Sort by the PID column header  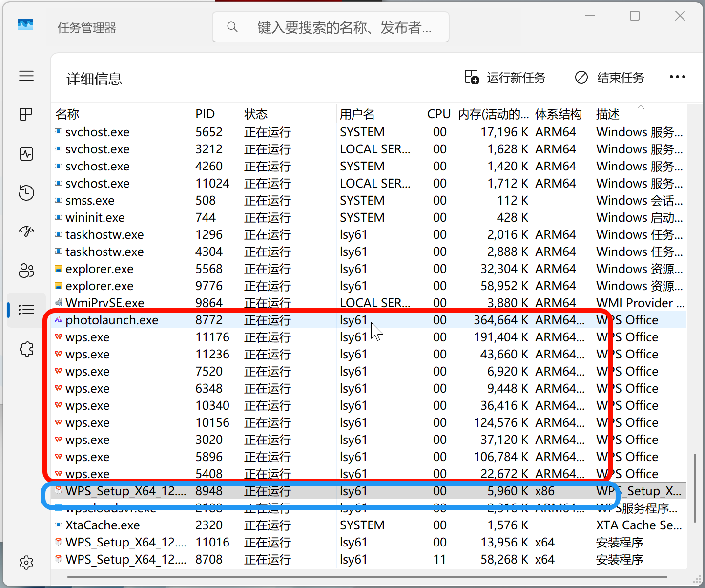coord(217,114)
